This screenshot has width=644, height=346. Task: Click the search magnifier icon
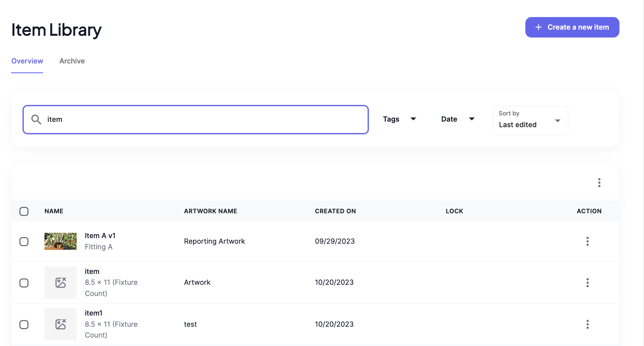click(x=36, y=119)
